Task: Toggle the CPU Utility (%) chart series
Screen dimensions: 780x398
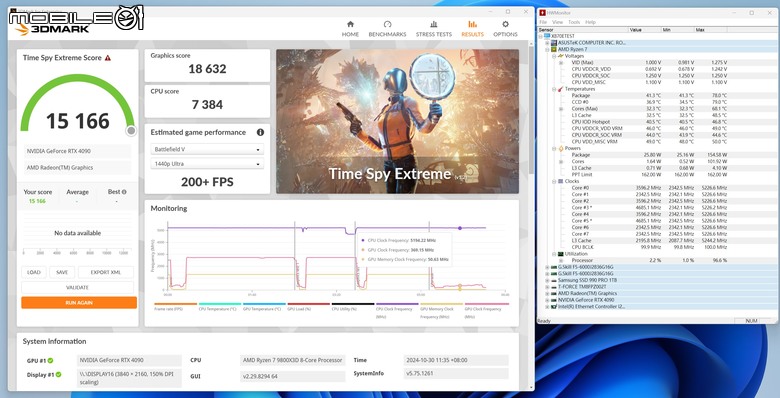Action: tap(353, 307)
